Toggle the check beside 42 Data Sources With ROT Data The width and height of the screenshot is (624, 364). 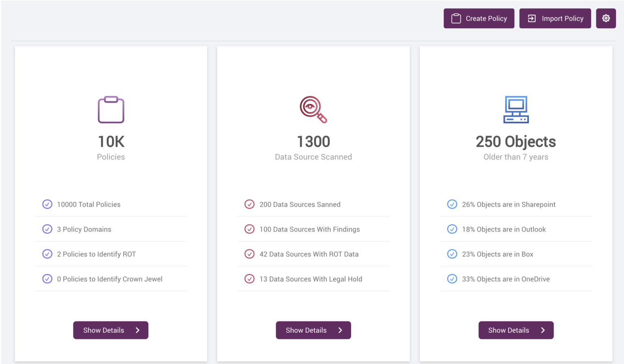(249, 254)
